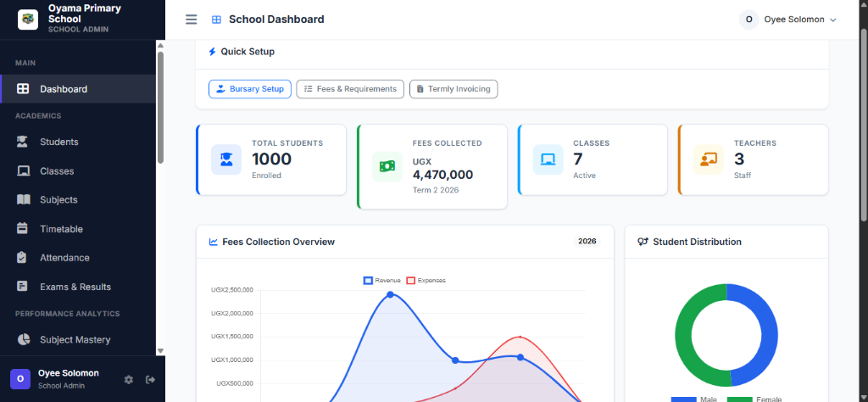Go to Classes in the sidebar
868x402 pixels.
click(x=77, y=171)
